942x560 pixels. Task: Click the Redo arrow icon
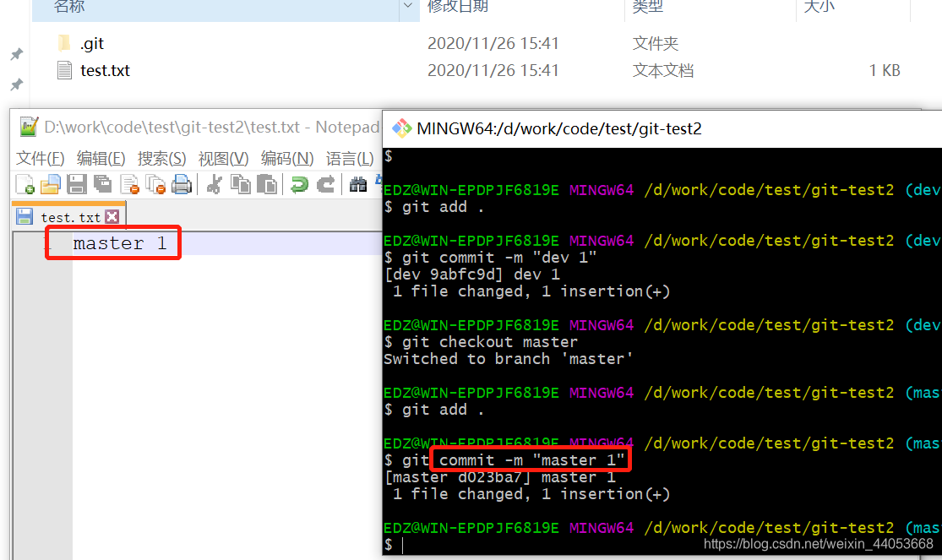[325, 184]
